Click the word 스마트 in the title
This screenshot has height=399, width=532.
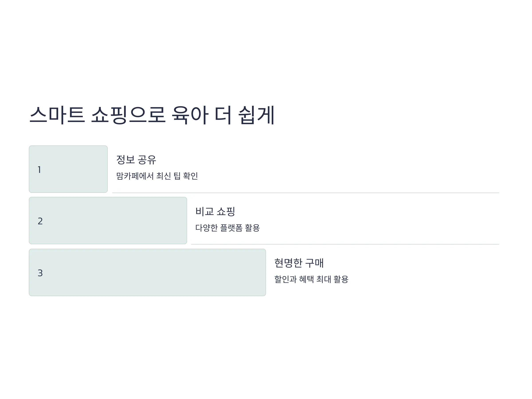(57, 115)
